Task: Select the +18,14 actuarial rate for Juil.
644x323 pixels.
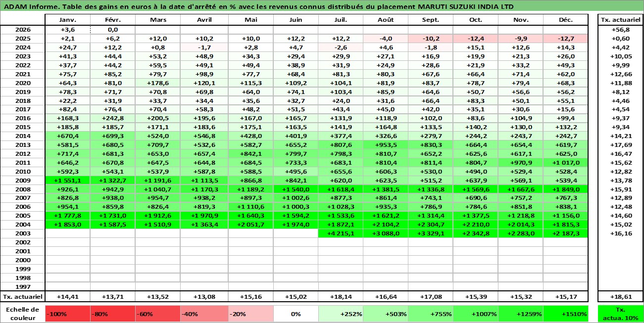Action: click(x=341, y=296)
